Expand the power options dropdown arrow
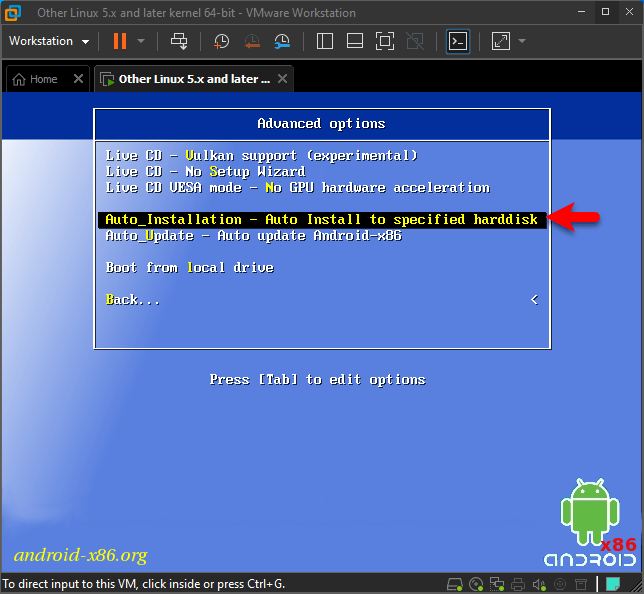This screenshot has width=644, height=594. click(141, 41)
